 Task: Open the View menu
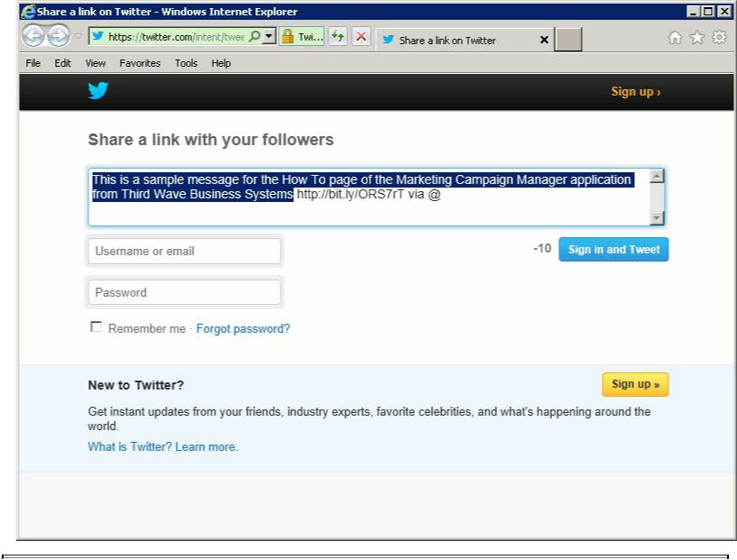tap(96, 63)
